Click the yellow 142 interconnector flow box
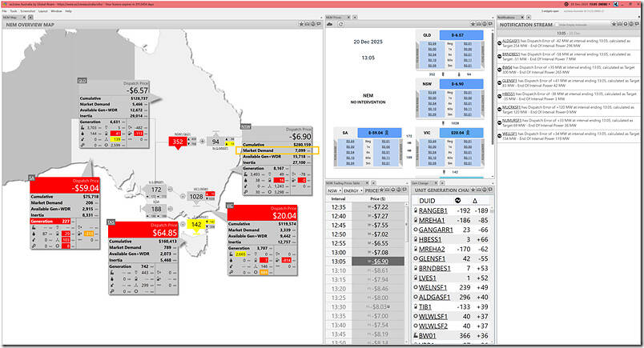644x348 pixels. point(196,226)
